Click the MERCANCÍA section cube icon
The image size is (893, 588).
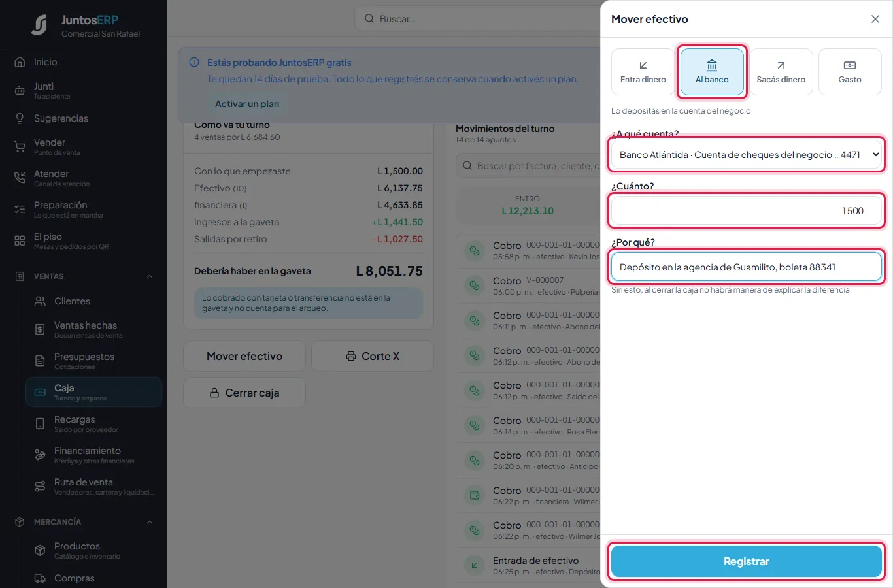click(20, 522)
